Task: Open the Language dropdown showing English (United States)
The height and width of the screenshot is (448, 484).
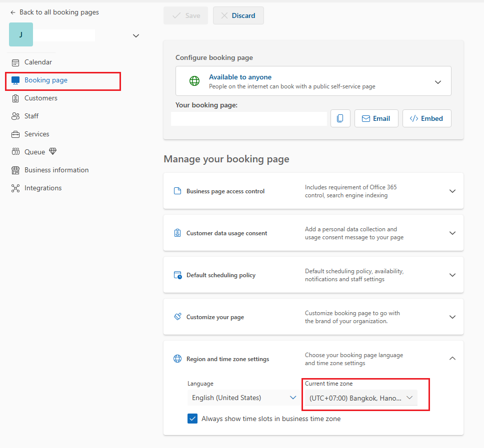Action: tap(243, 398)
